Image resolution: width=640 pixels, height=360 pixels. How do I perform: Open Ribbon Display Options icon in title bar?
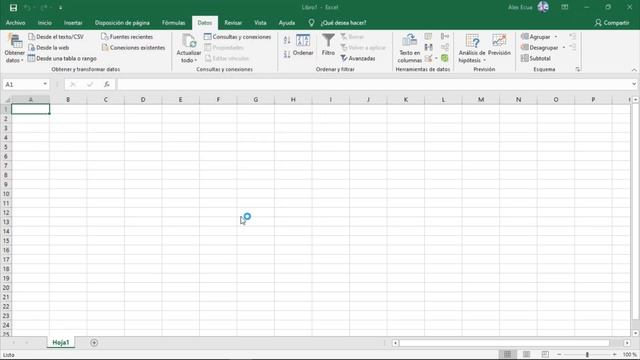click(564, 7)
